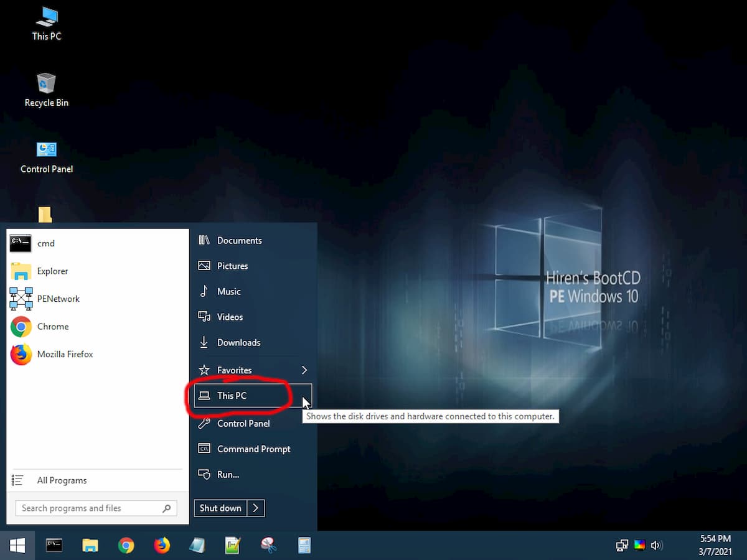Open PENetwork in Start menu

(x=98, y=299)
